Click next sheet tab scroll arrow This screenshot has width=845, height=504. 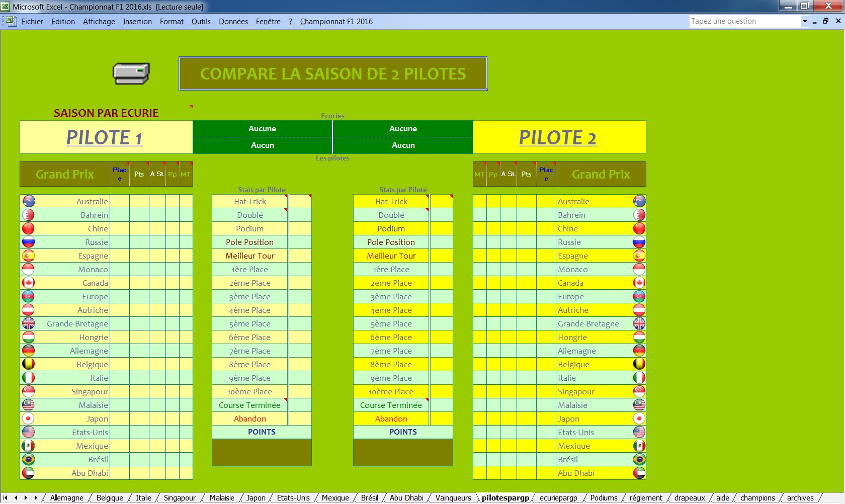pyautogui.click(x=26, y=498)
